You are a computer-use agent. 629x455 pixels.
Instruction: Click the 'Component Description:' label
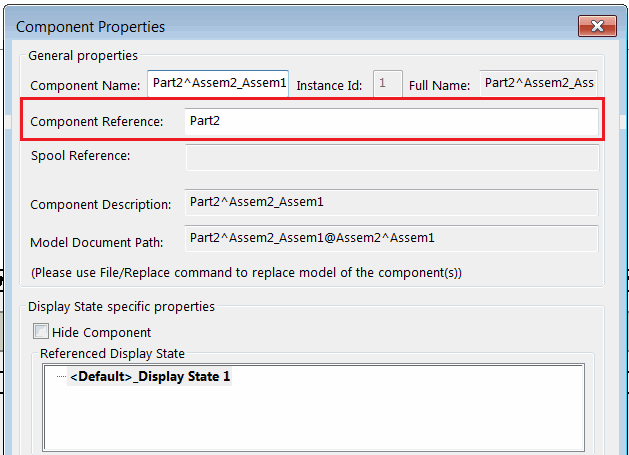click(101, 204)
